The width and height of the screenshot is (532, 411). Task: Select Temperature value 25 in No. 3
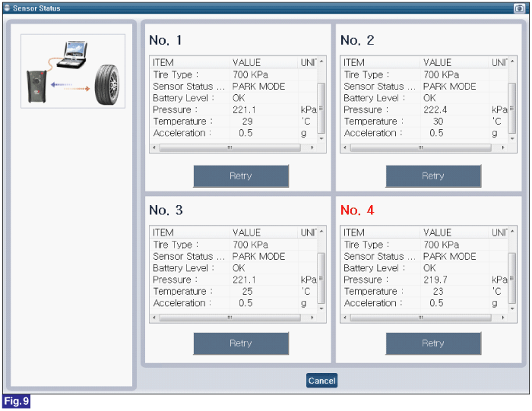(x=247, y=291)
